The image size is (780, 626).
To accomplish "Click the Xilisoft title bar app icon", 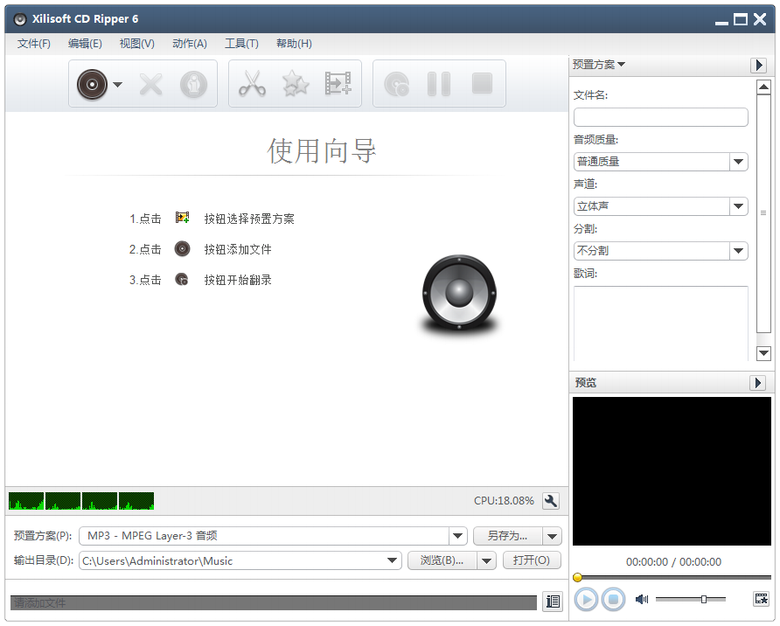I will click(x=20, y=19).
